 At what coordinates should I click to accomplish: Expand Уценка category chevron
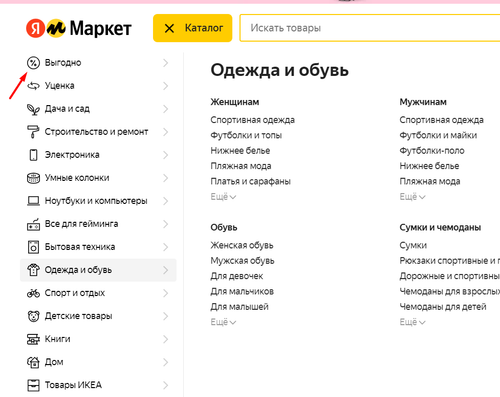pos(166,86)
